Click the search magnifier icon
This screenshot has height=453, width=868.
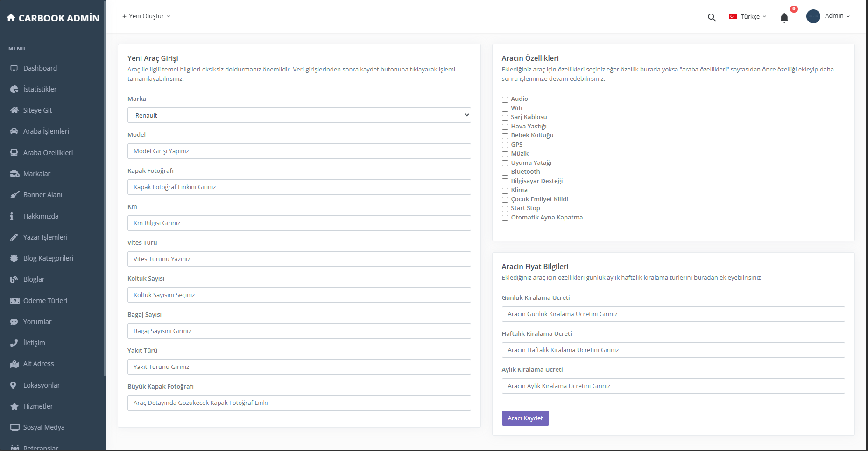(712, 17)
